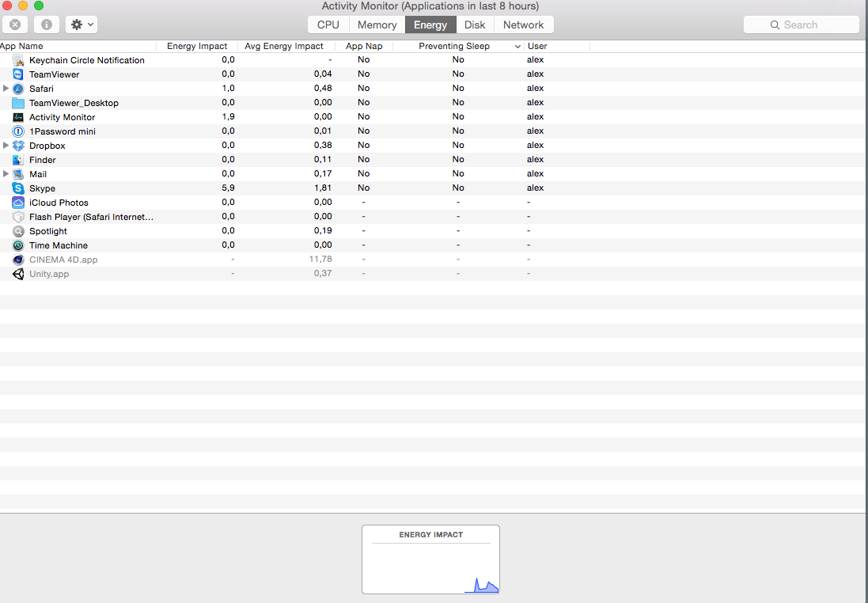Image resolution: width=868 pixels, height=603 pixels.
Task: Click the TeamViewer app icon
Action: (x=18, y=74)
